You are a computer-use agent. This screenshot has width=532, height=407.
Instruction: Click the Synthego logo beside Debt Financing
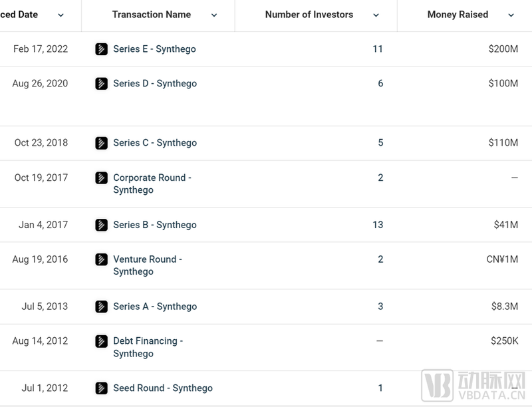pos(102,341)
